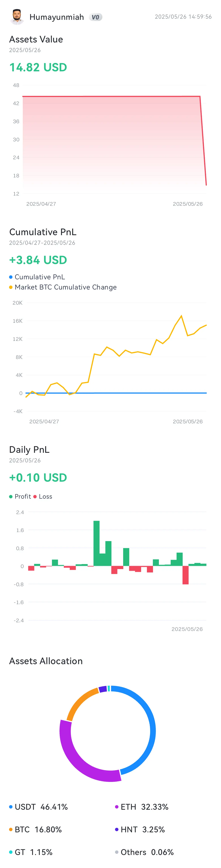Viewport: 221px width, 868px height.
Task: Click the +3.84 USD cumulative PnL value
Action: point(38,260)
